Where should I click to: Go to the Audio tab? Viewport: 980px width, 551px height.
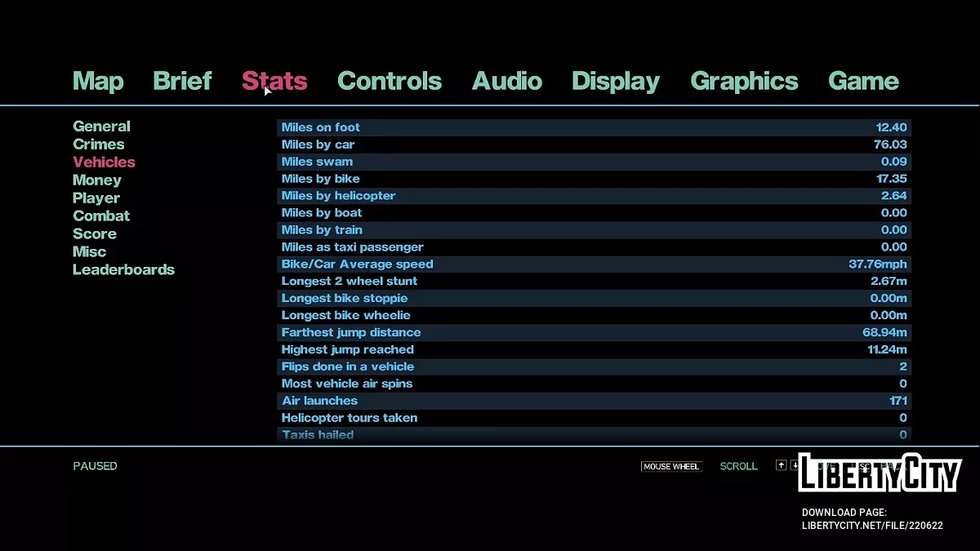506,81
